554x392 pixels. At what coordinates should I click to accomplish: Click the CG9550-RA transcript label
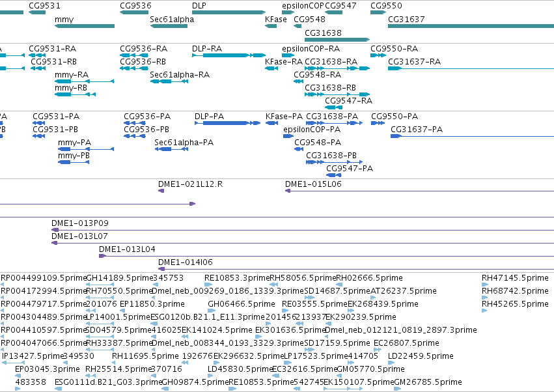pos(394,48)
